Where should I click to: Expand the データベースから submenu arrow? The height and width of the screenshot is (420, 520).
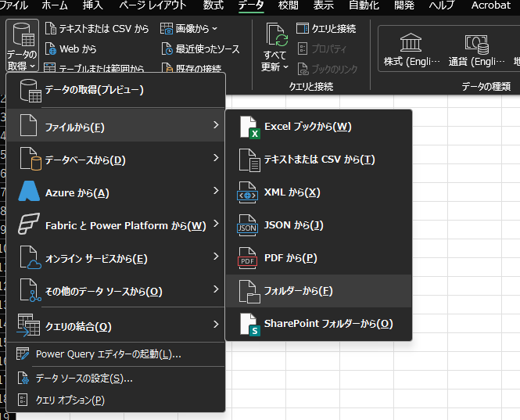pyautogui.click(x=215, y=160)
